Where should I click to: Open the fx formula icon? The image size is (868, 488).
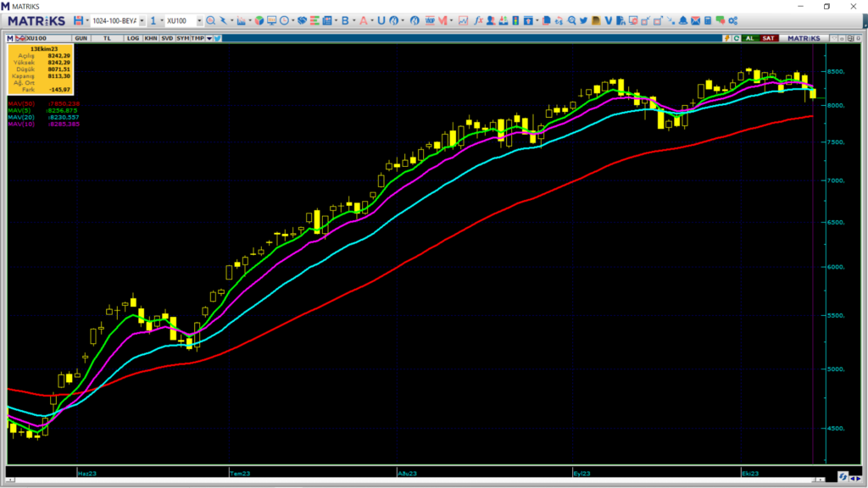click(x=478, y=20)
